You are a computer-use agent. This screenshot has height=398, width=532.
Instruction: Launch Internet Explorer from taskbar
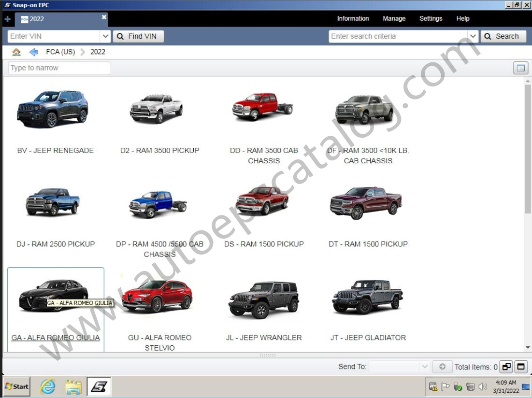coord(48,386)
